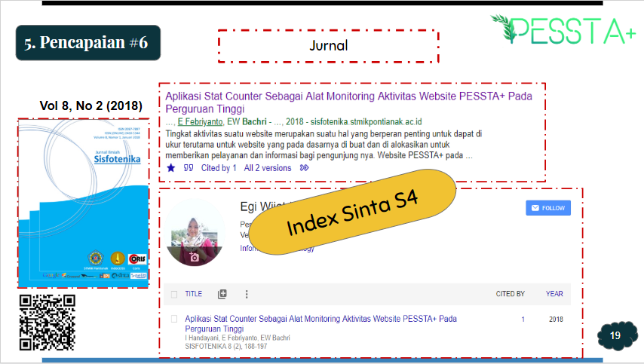
Task: Click the slide number 19 cloud badge
Action: tap(615, 335)
